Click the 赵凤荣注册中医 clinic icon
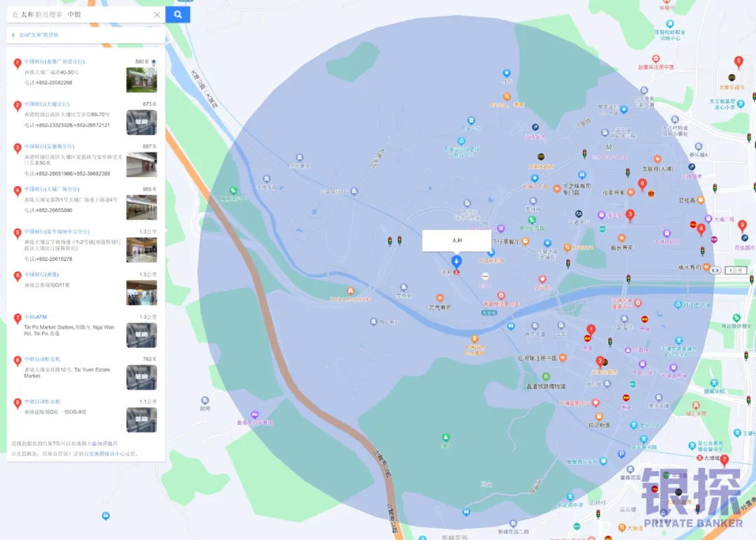The image size is (756, 540). point(656,59)
